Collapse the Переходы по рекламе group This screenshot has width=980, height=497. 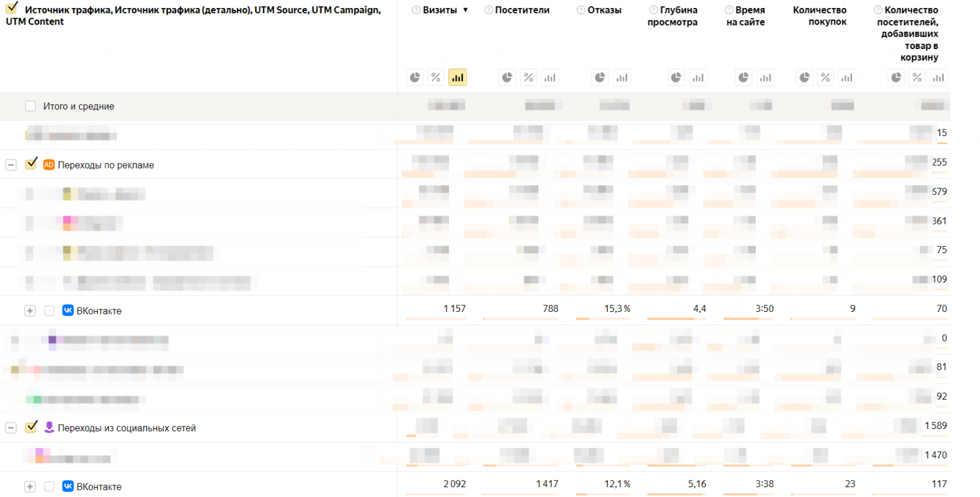[x=11, y=165]
